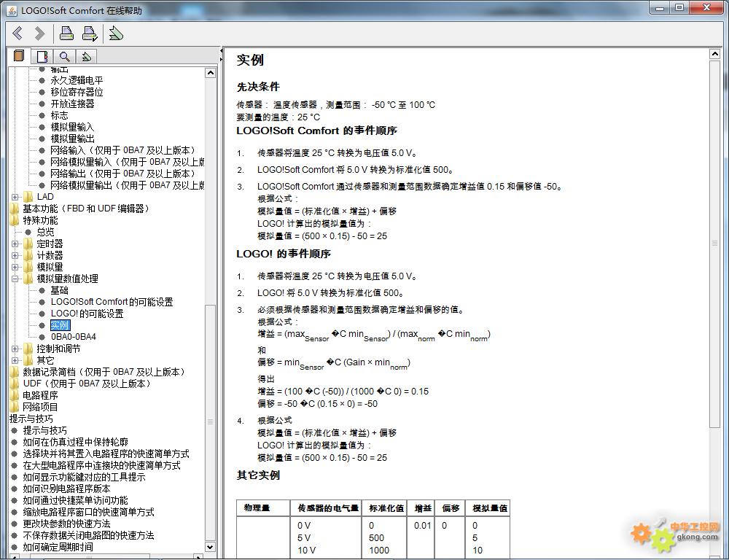Open the 更改块参数的快速方法 topic
Viewport: 729px width, 560px height.
[66, 524]
